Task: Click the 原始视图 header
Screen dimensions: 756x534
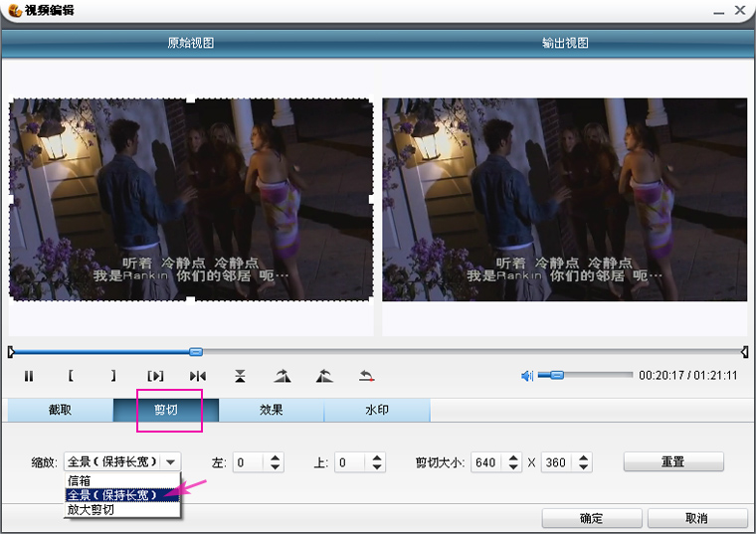Action: click(x=191, y=43)
